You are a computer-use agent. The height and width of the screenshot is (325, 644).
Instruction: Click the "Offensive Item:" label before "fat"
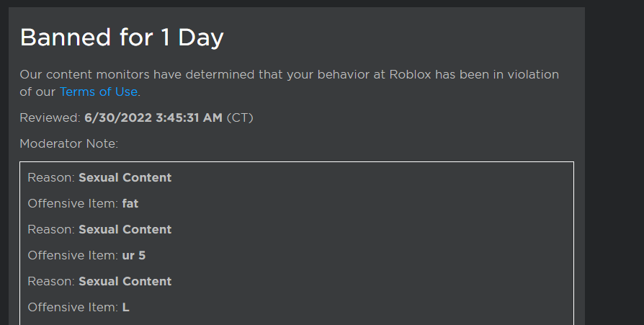click(x=73, y=203)
